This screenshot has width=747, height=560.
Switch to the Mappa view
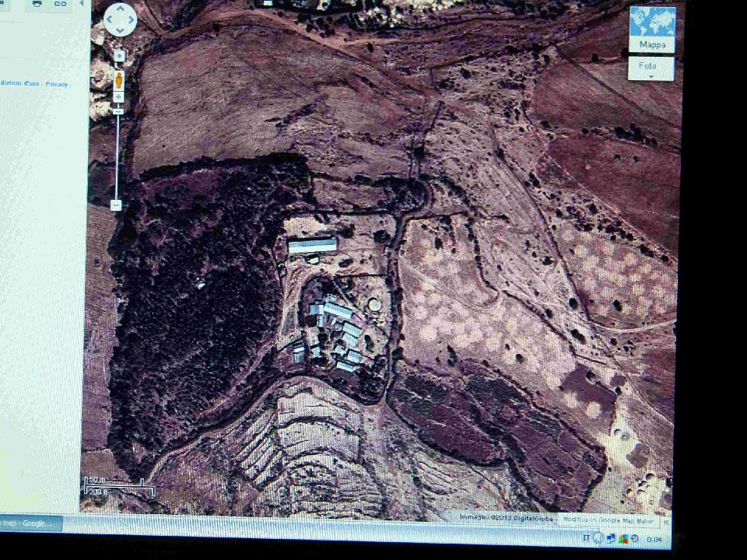click(x=653, y=30)
